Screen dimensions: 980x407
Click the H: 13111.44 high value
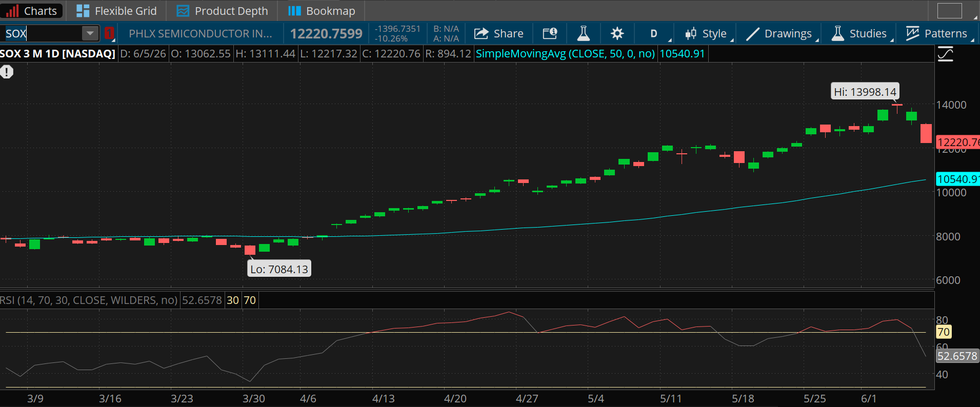265,54
